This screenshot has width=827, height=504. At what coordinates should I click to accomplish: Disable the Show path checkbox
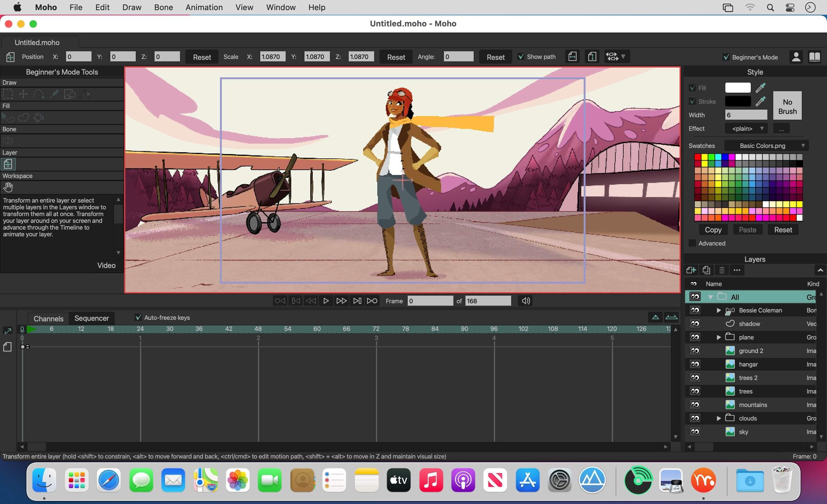coord(521,57)
